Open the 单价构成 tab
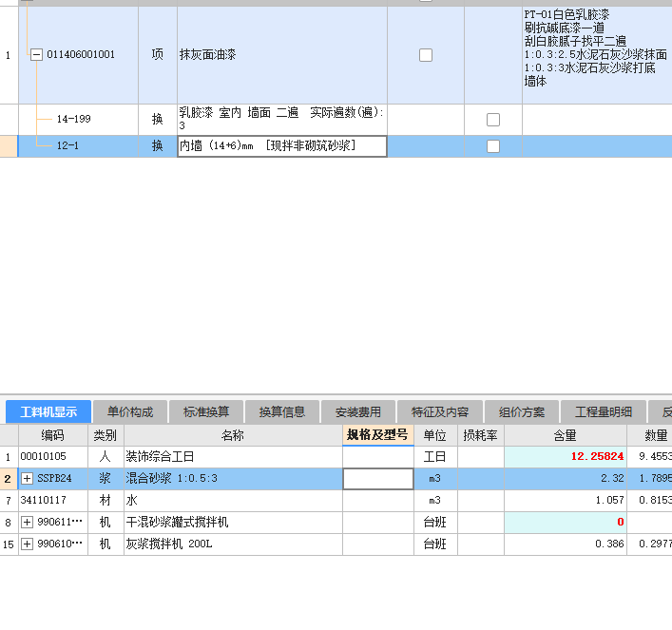This screenshot has width=672, height=630. (x=130, y=412)
